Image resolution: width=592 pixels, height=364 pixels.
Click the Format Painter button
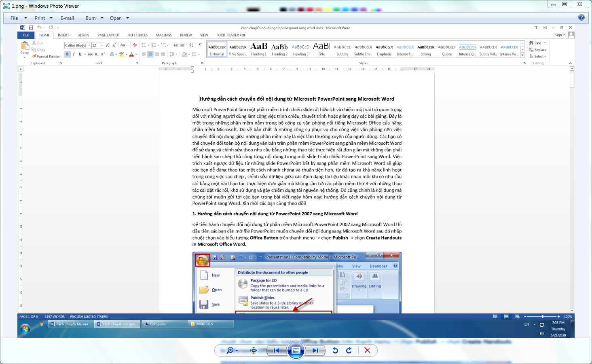[x=46, y=57]
